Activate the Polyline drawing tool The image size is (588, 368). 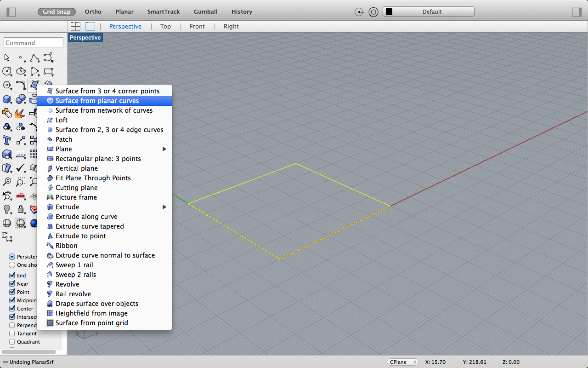click(34, 57)
